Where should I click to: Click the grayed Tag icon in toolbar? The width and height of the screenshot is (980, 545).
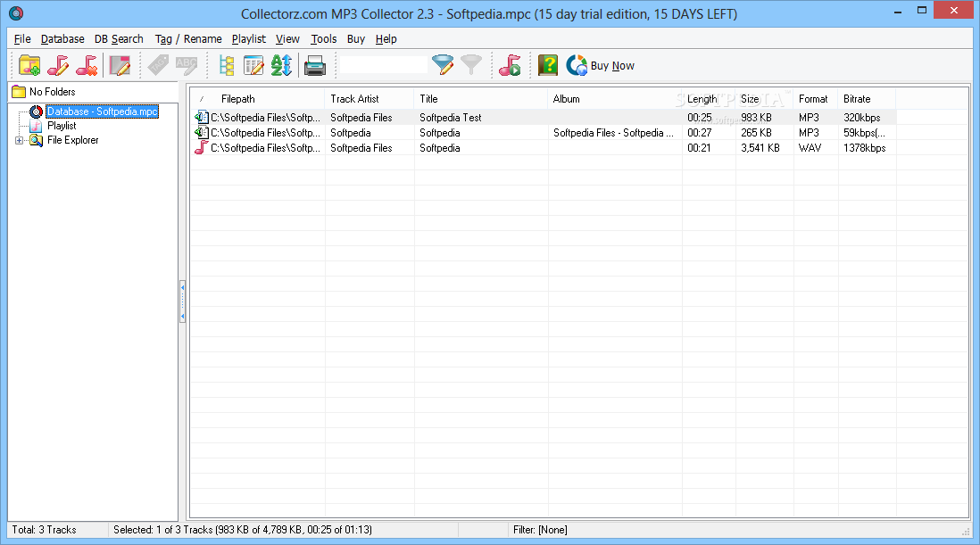[158, 65]
